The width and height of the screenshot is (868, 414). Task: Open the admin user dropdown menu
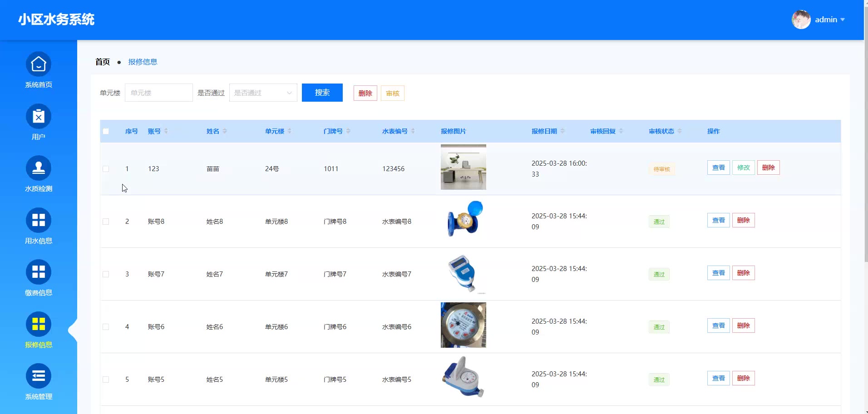pos(829,20)
